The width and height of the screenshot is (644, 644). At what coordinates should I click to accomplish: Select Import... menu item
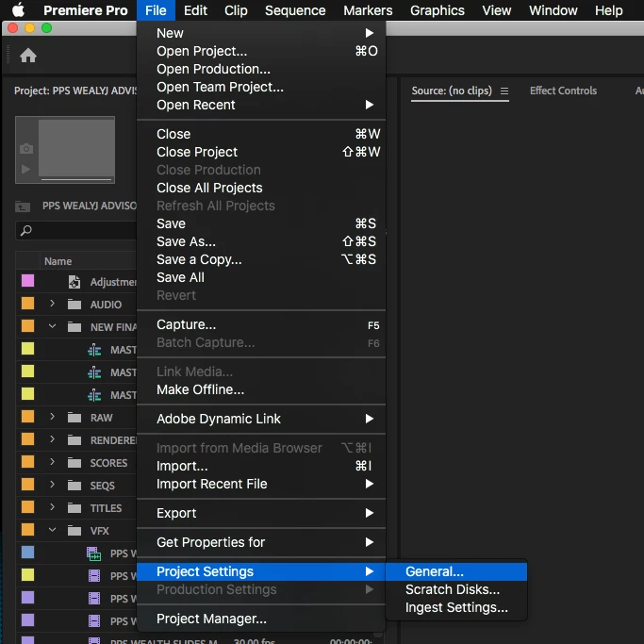coord(261,466)
